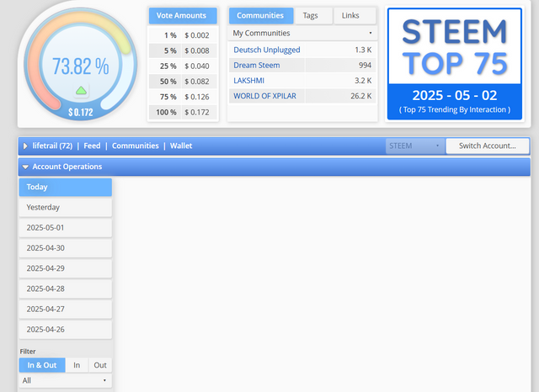The width and height of the screenshot is (539, 392).
Task: Open the Feed link
Action: [x=92, y=146]
